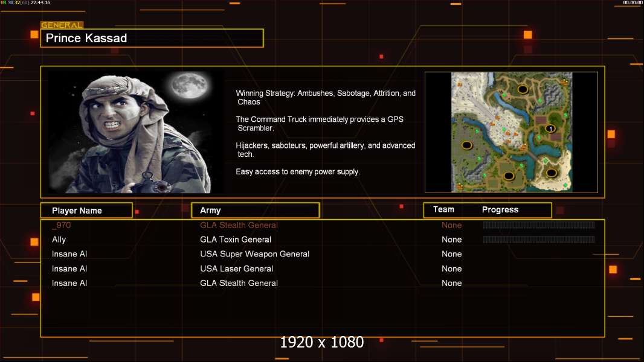Click start position marker 1 on the map
This screenshot has height=362, width=644.
(x=550, y=129)
